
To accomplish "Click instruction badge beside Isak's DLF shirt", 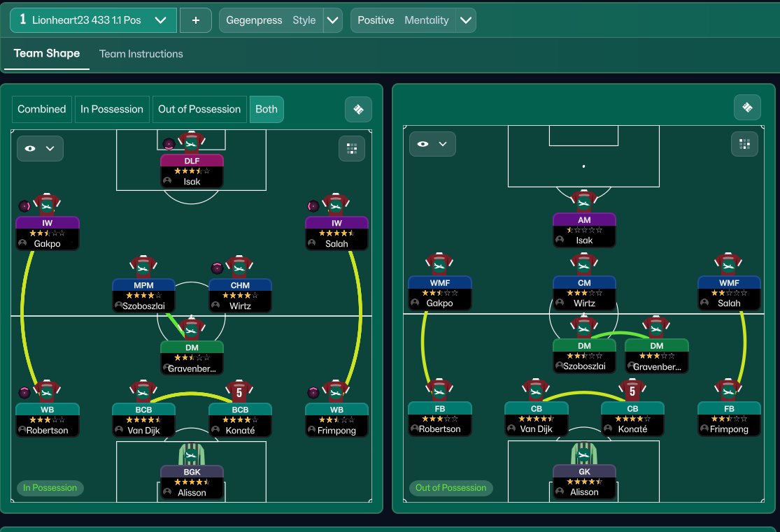I will [169, 144].
